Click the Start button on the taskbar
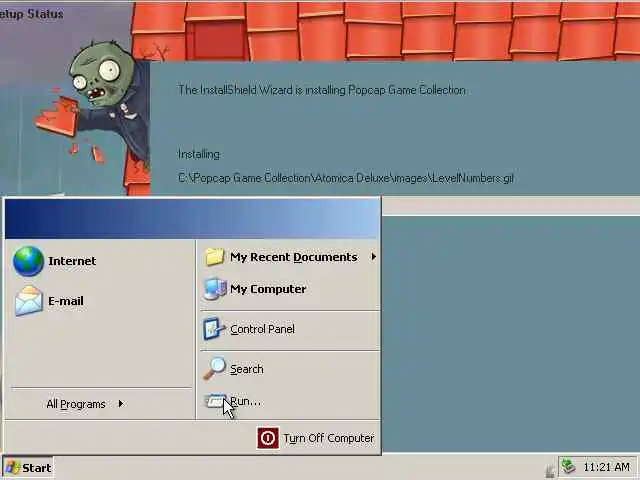 (x=28, y=468)
